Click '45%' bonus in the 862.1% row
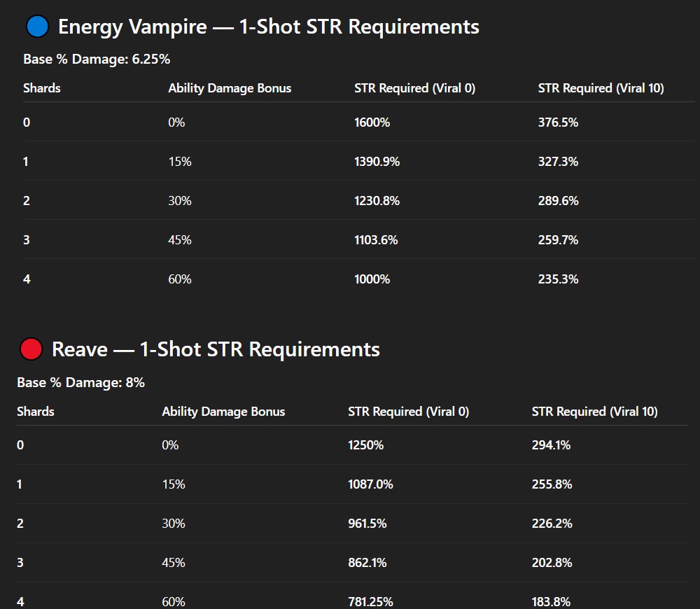Screen dimensions: 700x609 click(174, 563)
